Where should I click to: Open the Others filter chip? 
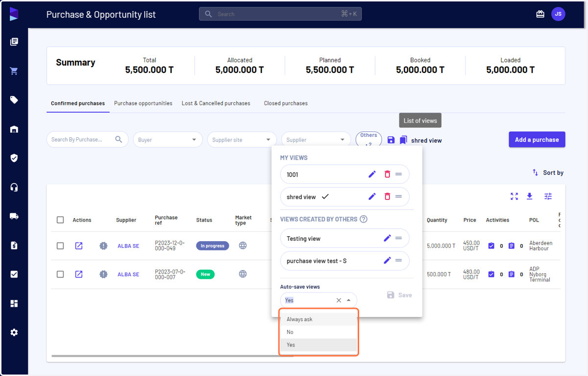click(368, 140)
